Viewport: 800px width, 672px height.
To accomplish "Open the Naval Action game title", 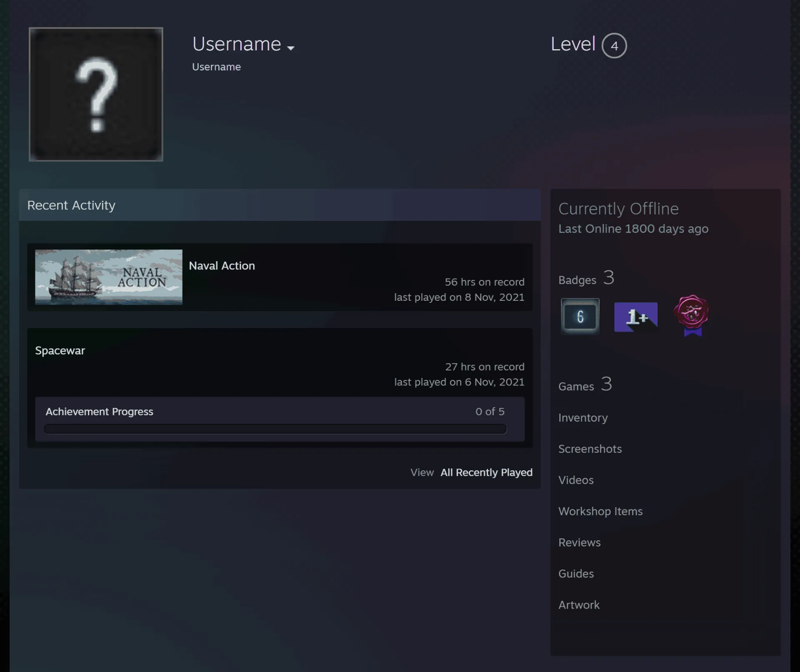I will click(222, 266).
